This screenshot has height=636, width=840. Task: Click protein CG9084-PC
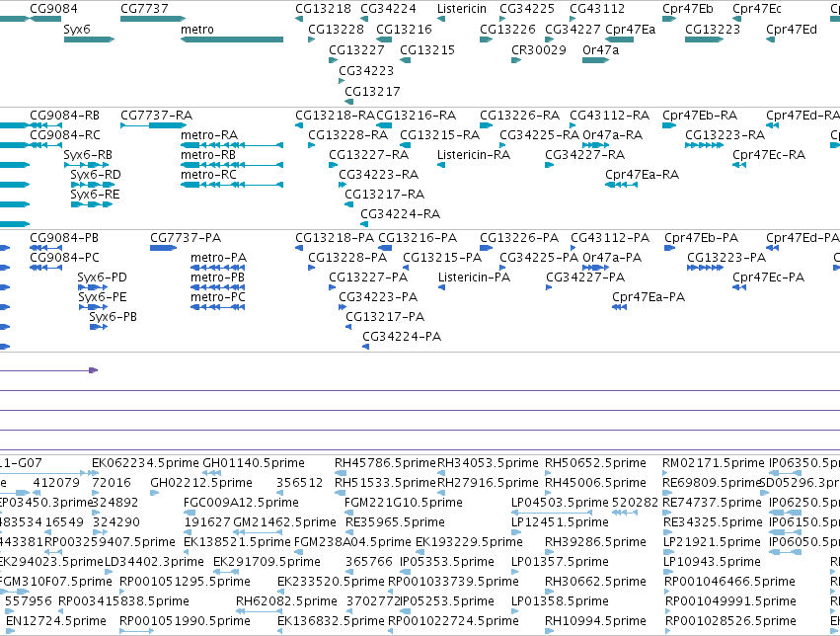tap(46, 268)
